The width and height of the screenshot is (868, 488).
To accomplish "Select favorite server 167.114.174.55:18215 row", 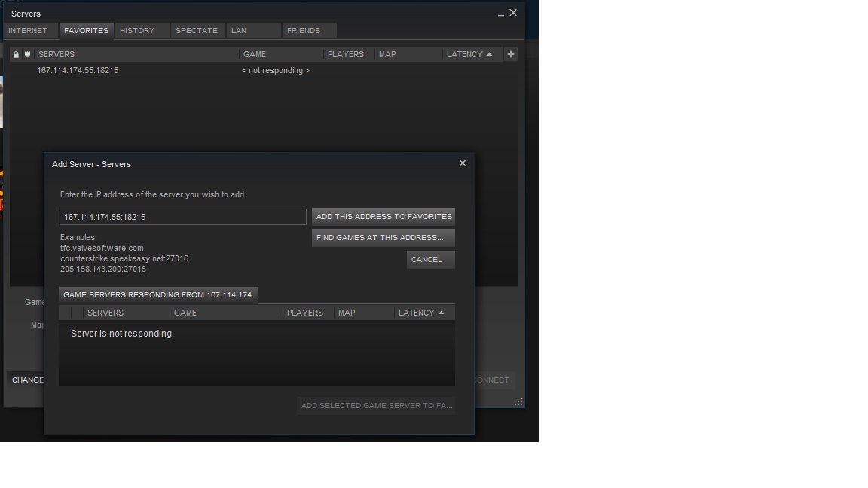I will 264,70.
